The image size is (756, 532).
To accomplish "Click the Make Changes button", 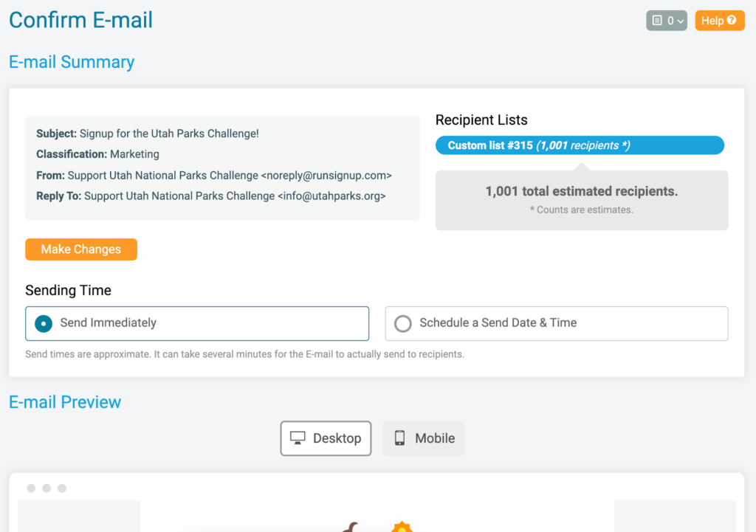I will pos(81,249).
